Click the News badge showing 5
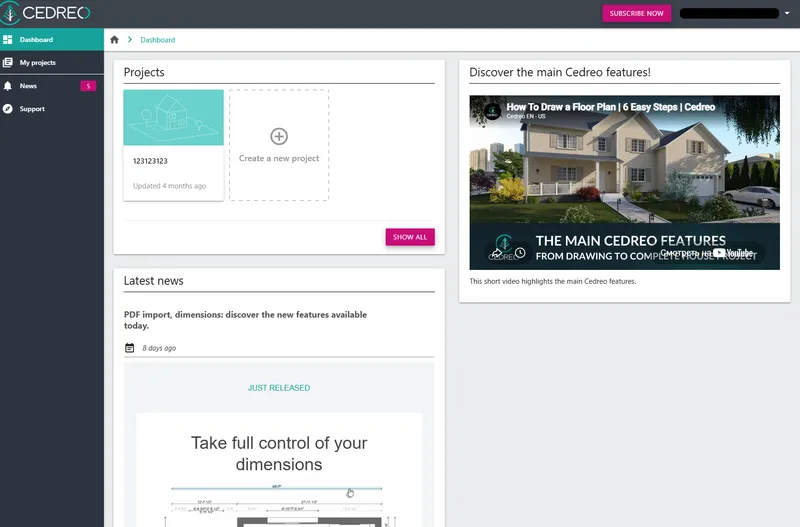The image size is (800, 527). (88, 86)
